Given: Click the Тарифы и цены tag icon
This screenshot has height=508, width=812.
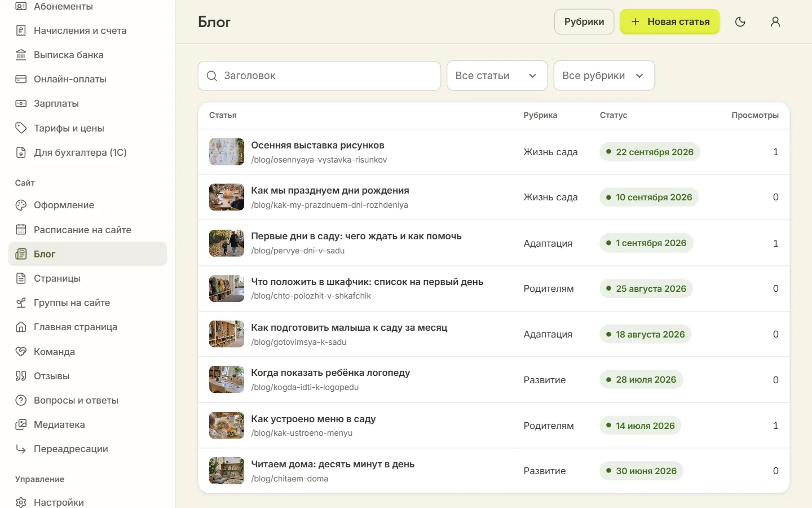Looking at the screenshot, I should click(x=21, y=128).
